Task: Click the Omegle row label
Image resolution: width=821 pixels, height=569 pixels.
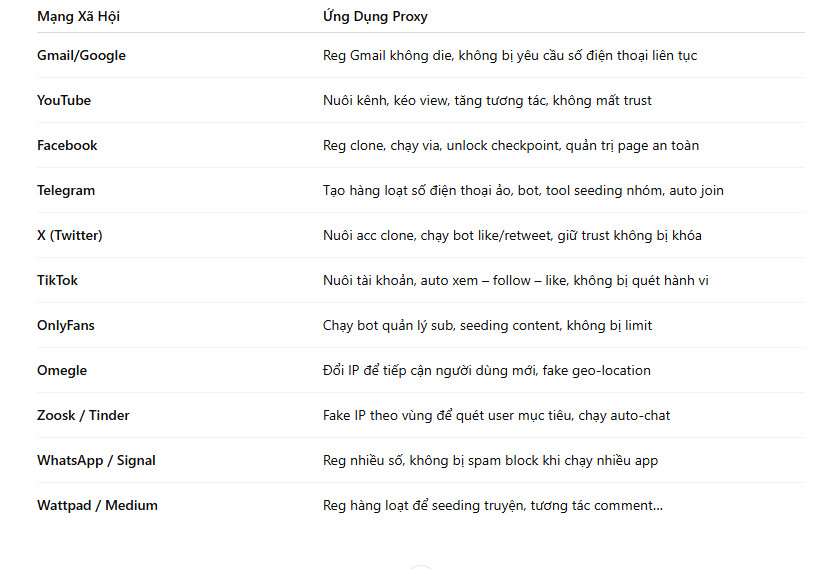Action: click(62, 370)
